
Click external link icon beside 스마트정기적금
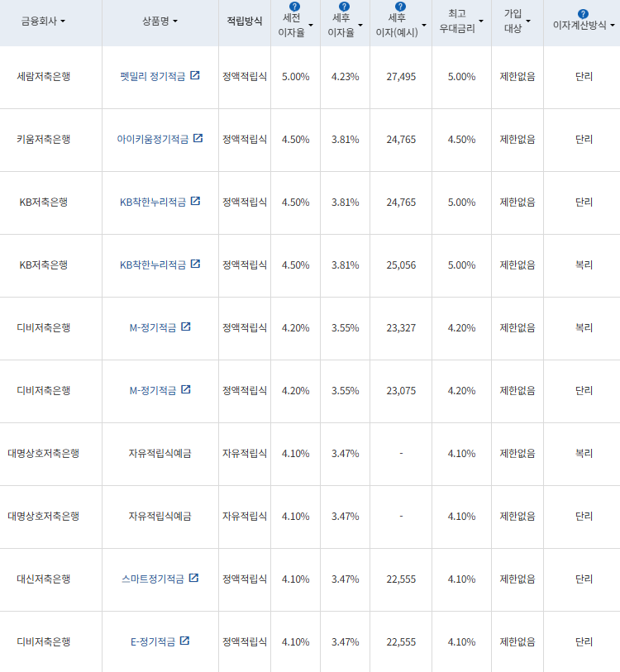pos(193,578)
